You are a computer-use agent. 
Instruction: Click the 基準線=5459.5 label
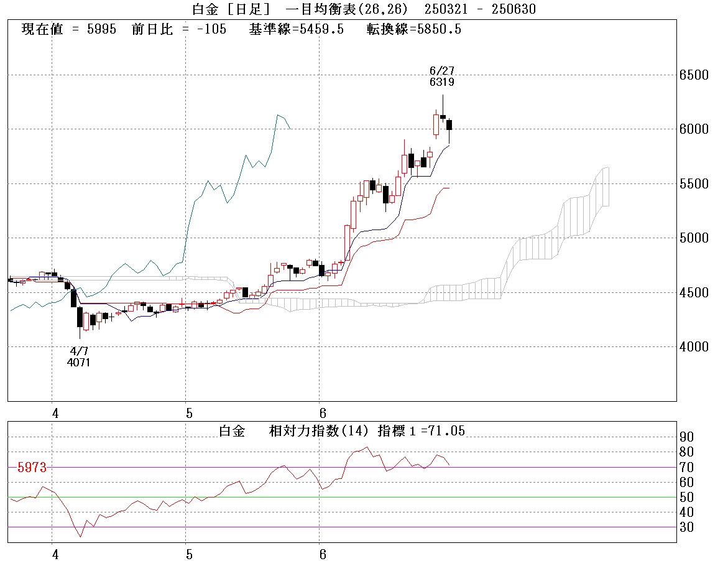296,29
